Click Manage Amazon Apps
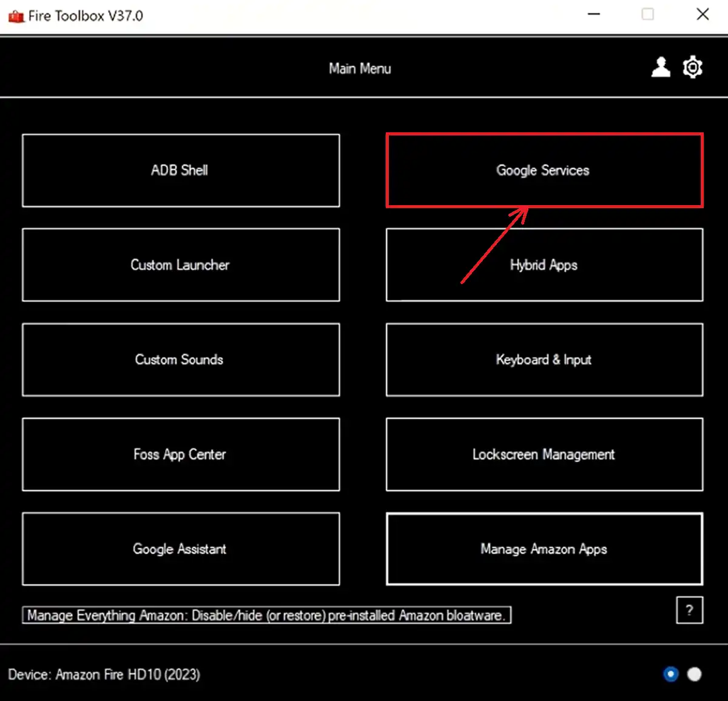728x701 pixels. (x=544, y=549)
